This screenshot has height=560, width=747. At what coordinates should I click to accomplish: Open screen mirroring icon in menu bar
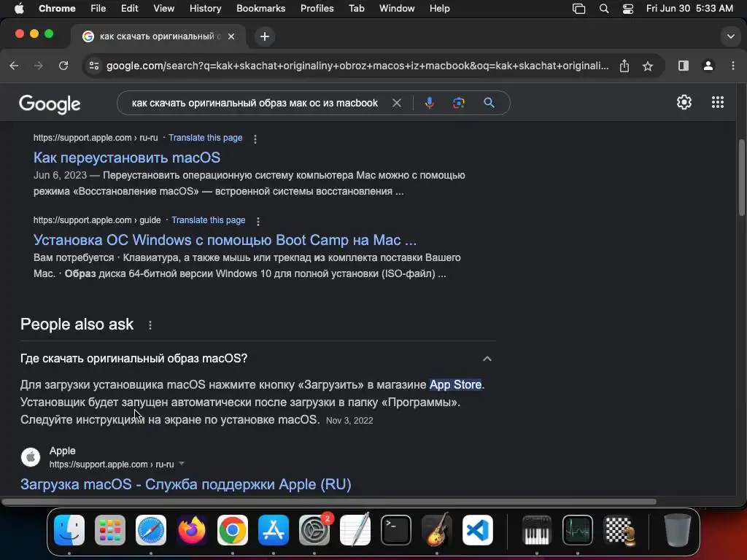[x=578, y=9]
